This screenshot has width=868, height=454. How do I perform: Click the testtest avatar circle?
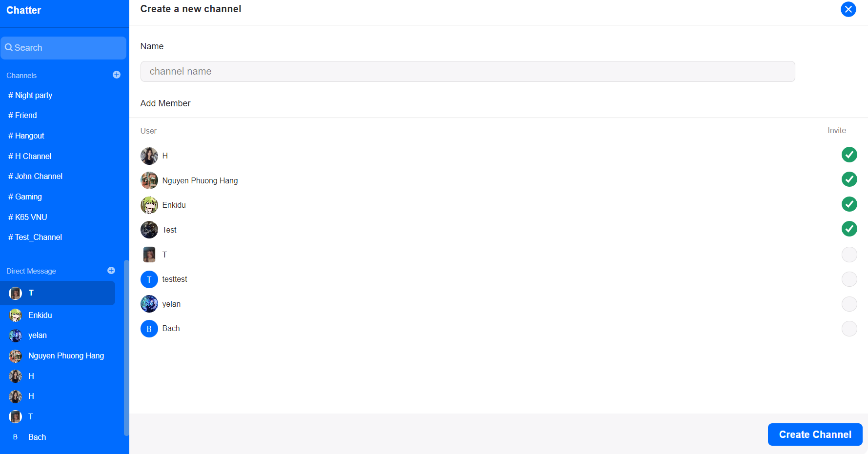pyautogui.click(x=149, y=279)
